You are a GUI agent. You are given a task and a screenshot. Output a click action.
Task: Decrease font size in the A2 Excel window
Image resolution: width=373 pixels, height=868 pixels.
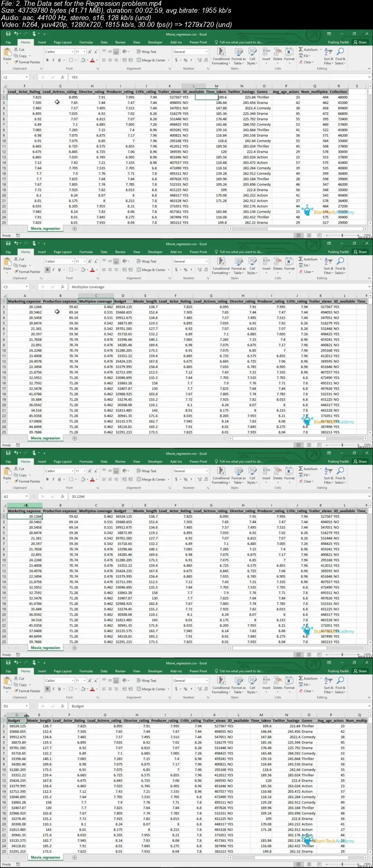(96, 471)
